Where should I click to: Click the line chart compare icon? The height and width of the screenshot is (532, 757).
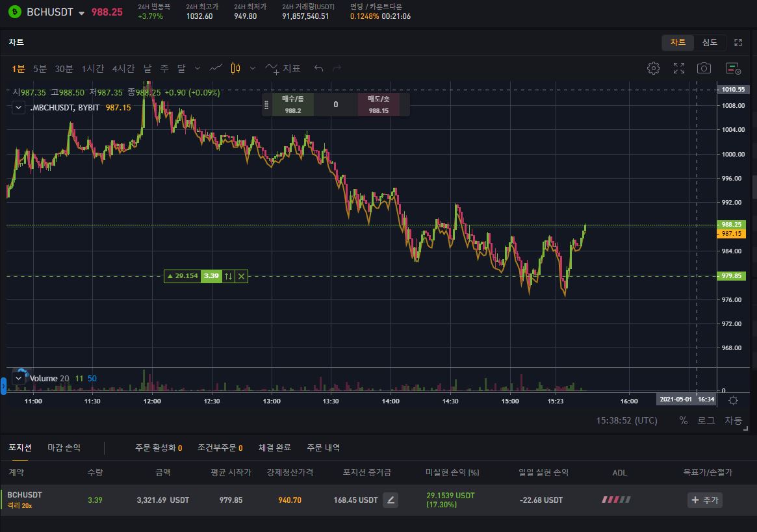click(216, 68)
